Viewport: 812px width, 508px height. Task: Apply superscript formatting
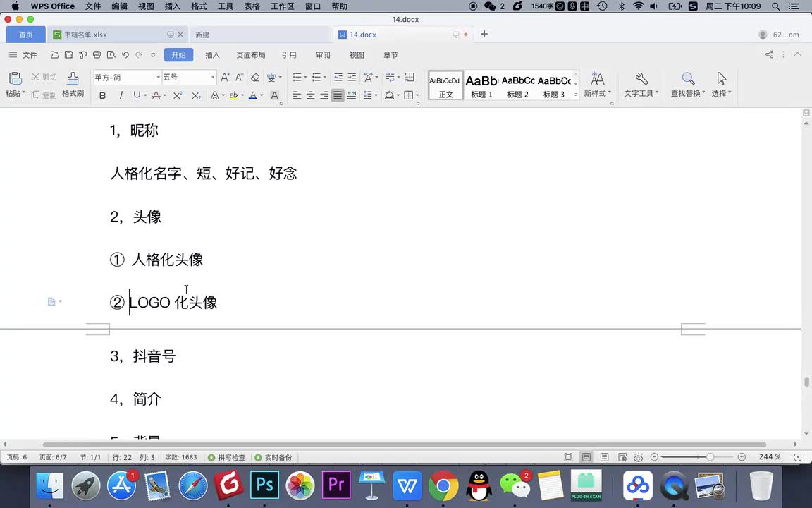178,95
